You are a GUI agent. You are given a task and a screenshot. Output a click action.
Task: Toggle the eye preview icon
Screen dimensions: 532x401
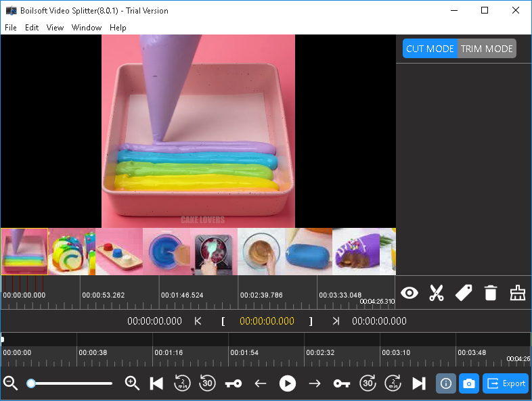409,293
